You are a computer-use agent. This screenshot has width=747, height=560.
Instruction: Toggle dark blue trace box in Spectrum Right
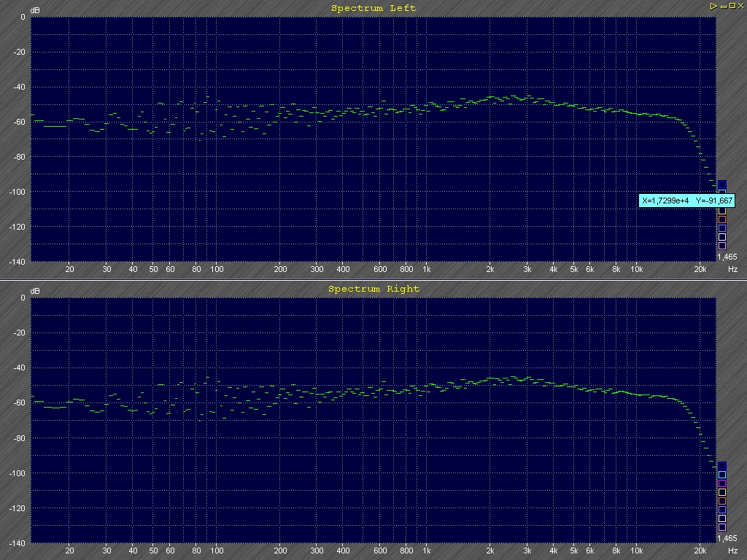[x=722, y=465]
